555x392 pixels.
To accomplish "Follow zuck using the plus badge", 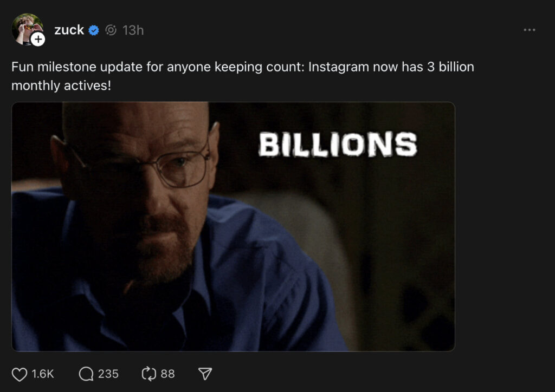I will 38,39.
